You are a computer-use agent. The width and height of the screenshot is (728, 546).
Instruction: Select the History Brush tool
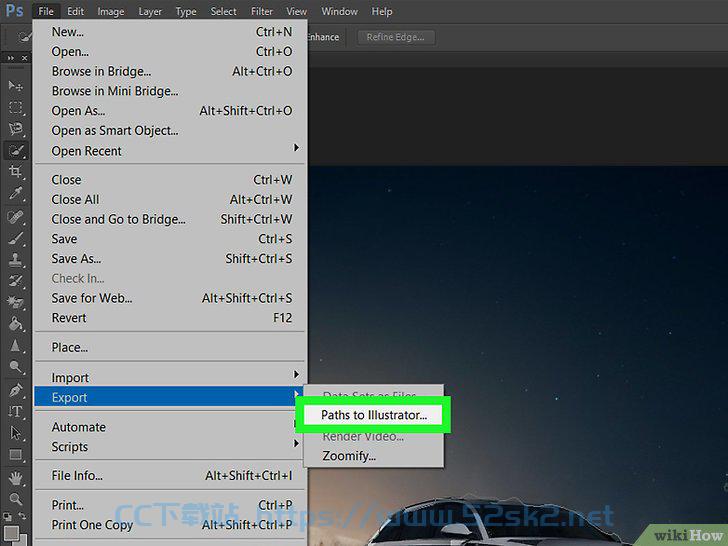[15, 281]
